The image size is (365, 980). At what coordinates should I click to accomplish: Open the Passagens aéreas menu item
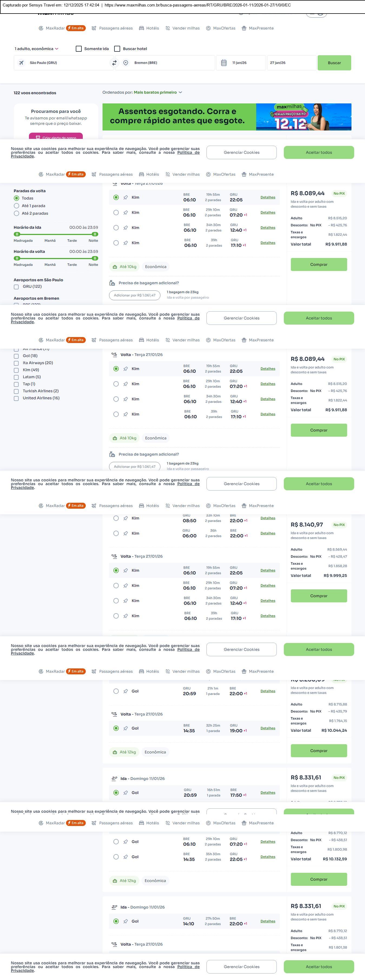click(x=116, y=28)
